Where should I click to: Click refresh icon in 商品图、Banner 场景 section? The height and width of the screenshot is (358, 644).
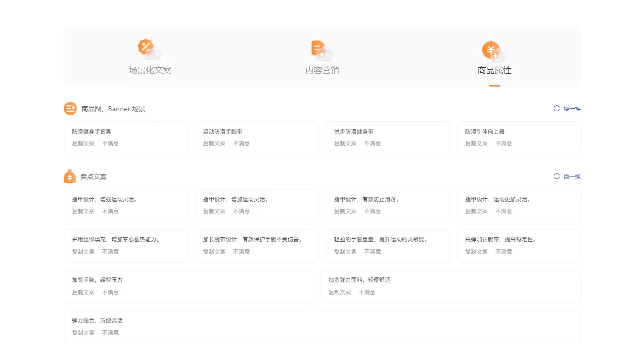tap(556, 108)
